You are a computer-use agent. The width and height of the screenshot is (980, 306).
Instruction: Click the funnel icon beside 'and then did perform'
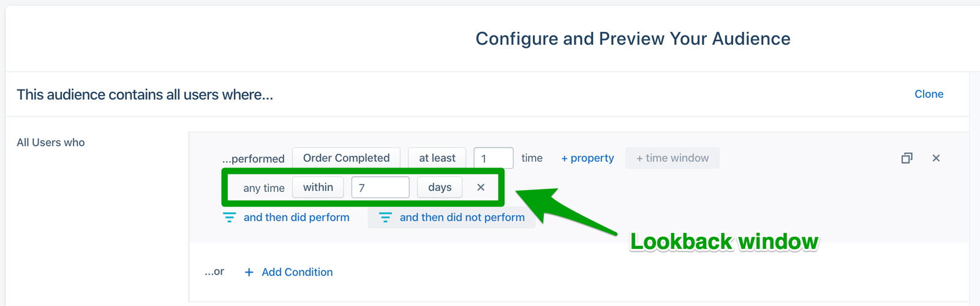click(229, 218)
